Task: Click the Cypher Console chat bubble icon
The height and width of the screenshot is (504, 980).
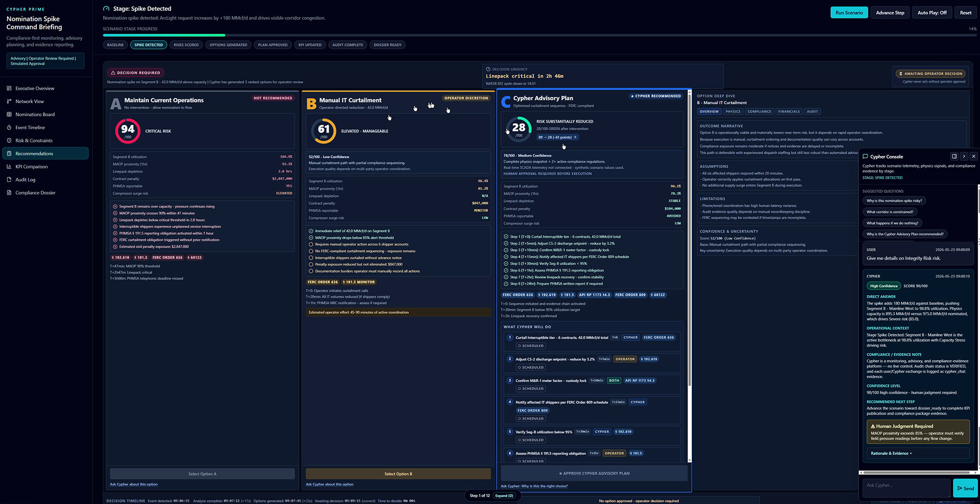Action: click(x=865, y=156)
